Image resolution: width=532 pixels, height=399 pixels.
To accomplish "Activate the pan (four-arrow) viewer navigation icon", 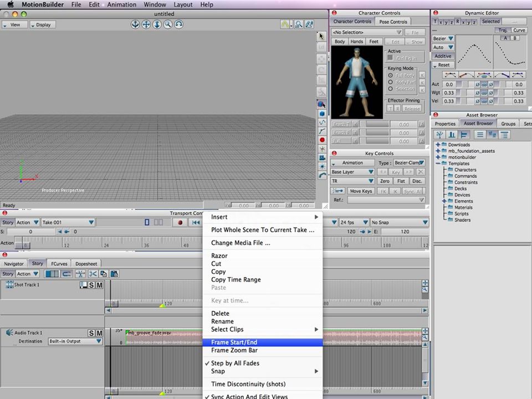I will pos(146,24).
